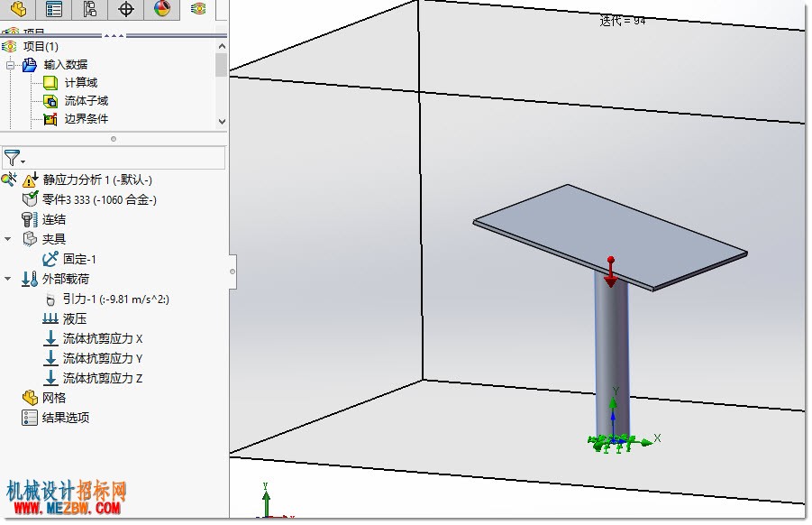Open the DisplayManager color sphere tab
Viewport: 812px width, 525px height.
tap(162, 9)
